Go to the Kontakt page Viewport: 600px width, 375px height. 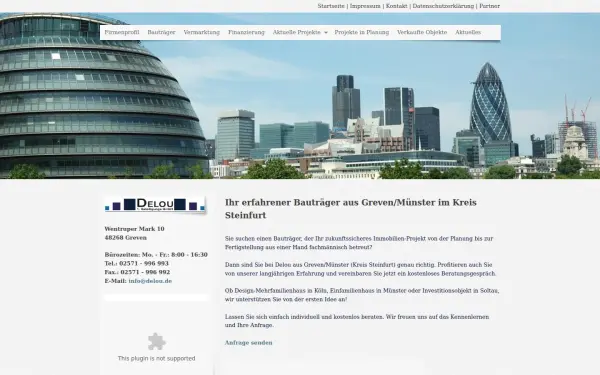[x=396, y=6]
